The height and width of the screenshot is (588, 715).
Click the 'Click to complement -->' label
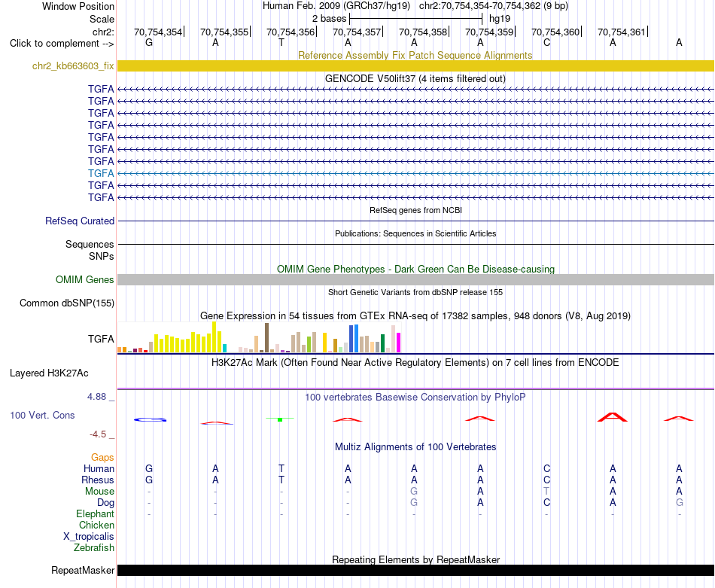(x=62, y=44)
